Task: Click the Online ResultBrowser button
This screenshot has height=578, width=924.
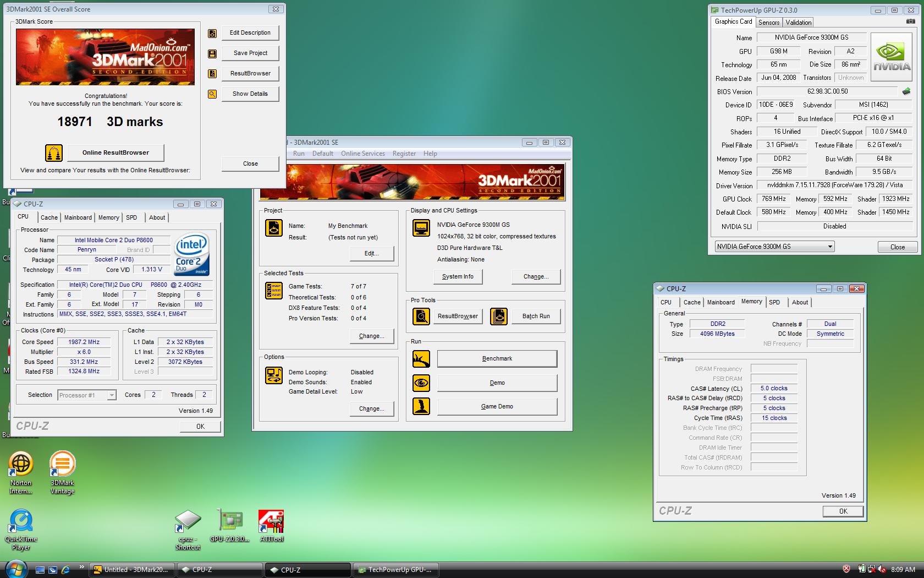Action: [x=116, y=153]
